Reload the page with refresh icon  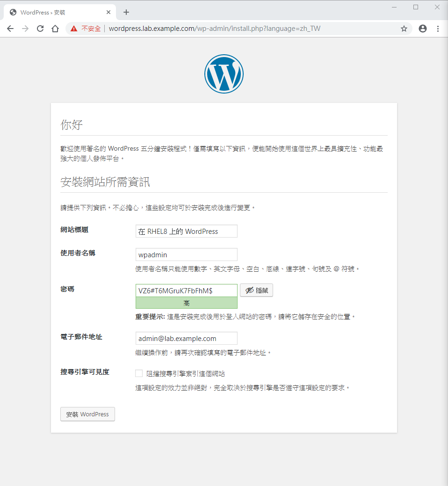pyautogui.click(x=40, y=29)
